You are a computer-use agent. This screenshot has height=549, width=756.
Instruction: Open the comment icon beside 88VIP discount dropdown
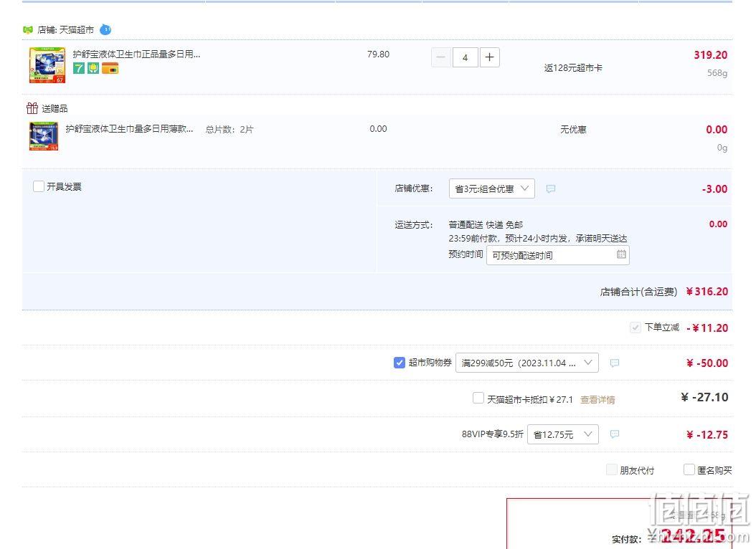pyautogui.click(x=614, y=434)
